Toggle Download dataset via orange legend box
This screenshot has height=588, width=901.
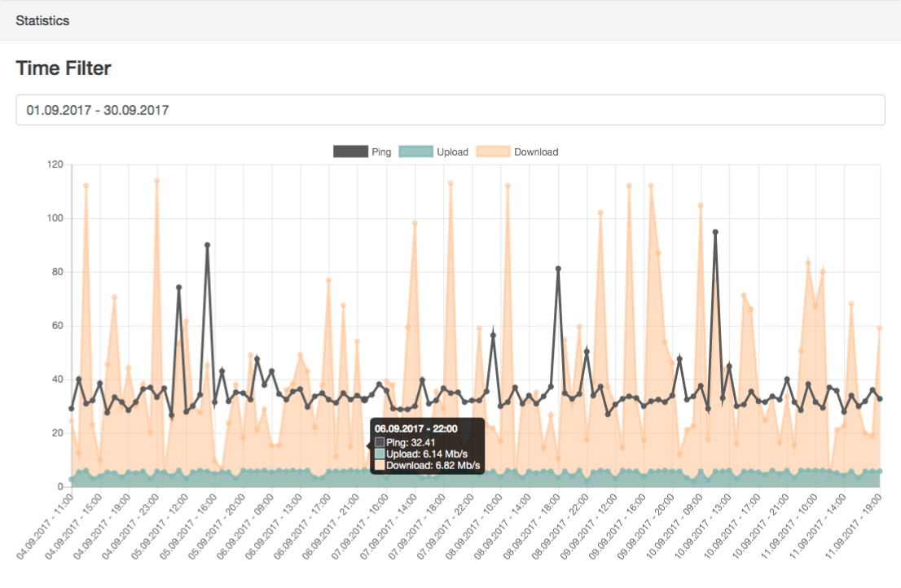tap(493, 151)
